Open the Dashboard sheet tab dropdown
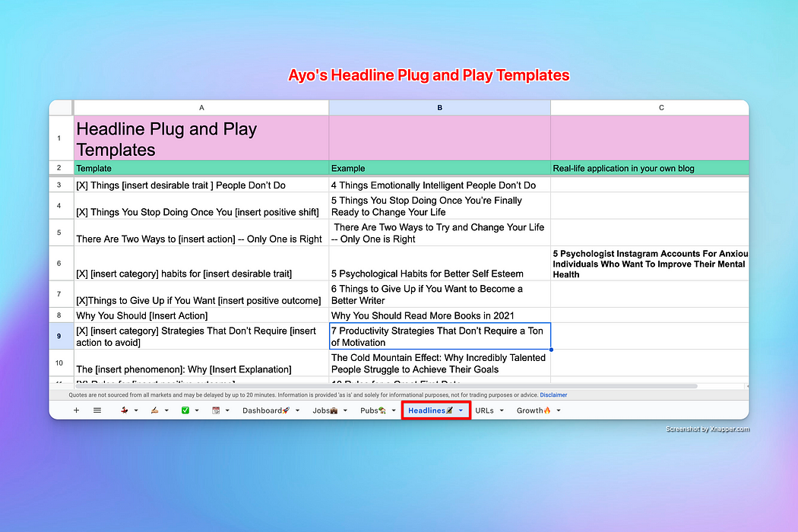Image resolution: width=798 pixels, height=532 pixels. 297,410
